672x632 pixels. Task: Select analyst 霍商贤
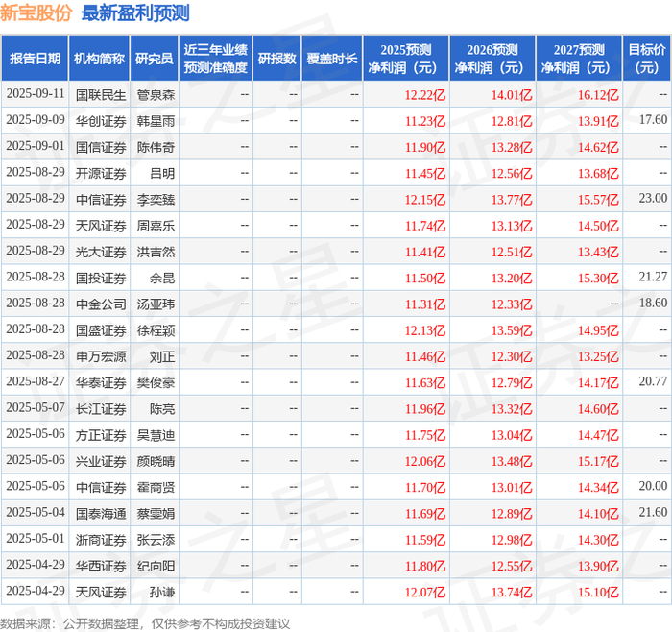(156, 487)
